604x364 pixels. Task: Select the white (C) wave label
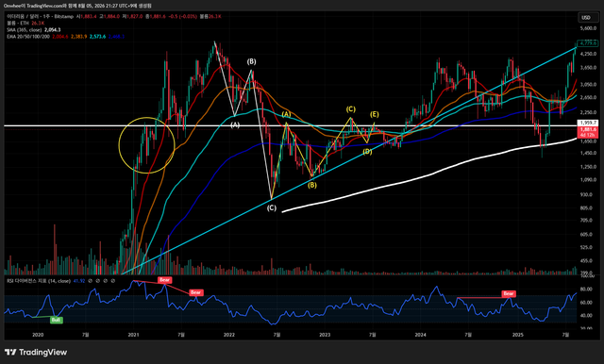pyautogui.click(x=272, y=207)
